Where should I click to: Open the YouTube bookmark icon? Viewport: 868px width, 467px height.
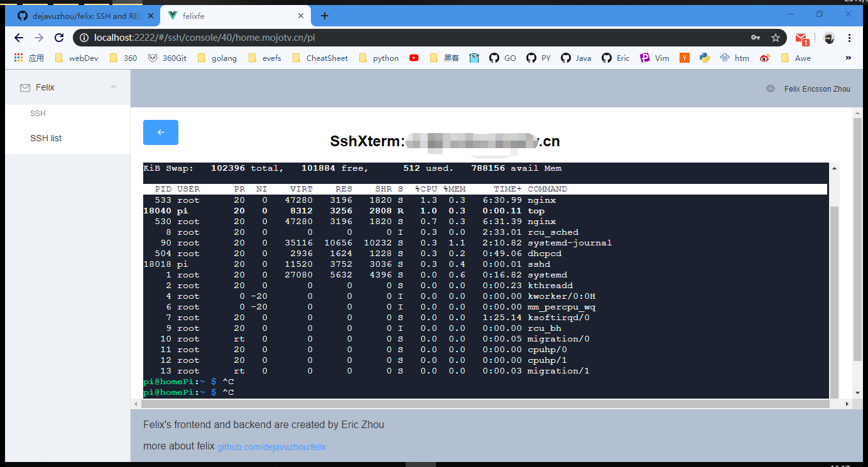[x=414, y=58]
